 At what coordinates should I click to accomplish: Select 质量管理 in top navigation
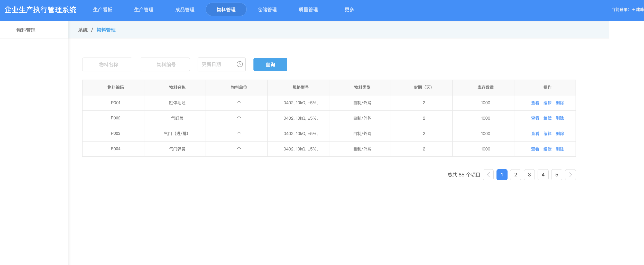(308, 10)
